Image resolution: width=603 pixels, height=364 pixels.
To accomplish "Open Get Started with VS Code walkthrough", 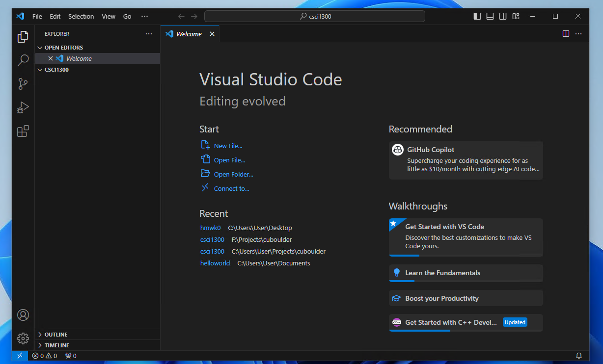I will (466, 237).
